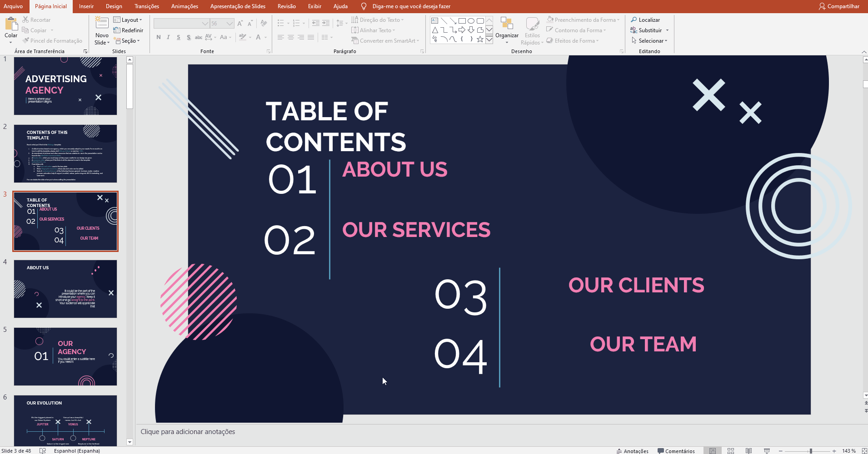Switch to the Transições tab
This screenshot has width=868, height=454.
[147, 6]
